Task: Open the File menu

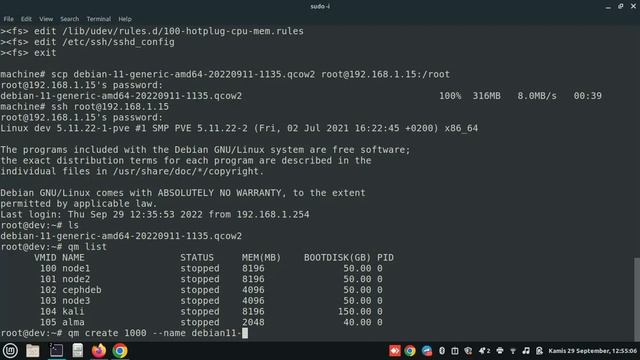Action: pyautogui.click(x=8, y=19)
